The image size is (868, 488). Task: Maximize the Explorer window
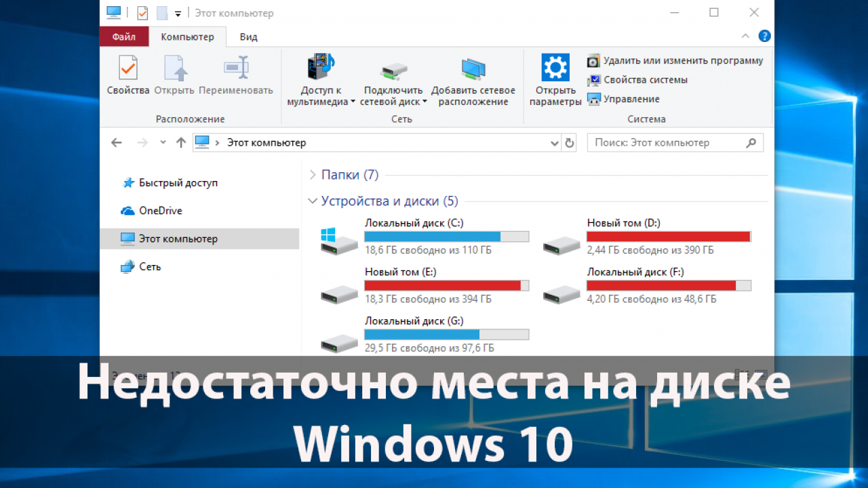pyautogui.click(x=714, y=12)
